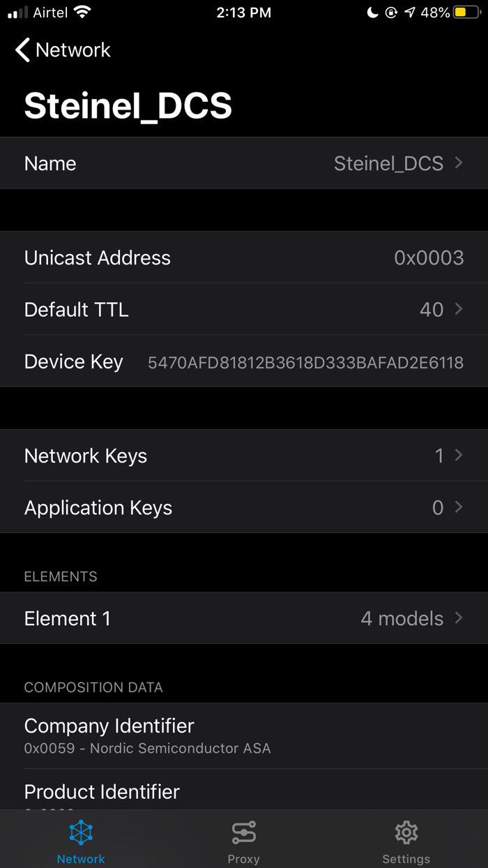Expand Element 1 models chevron

click(x=459, y=618)
